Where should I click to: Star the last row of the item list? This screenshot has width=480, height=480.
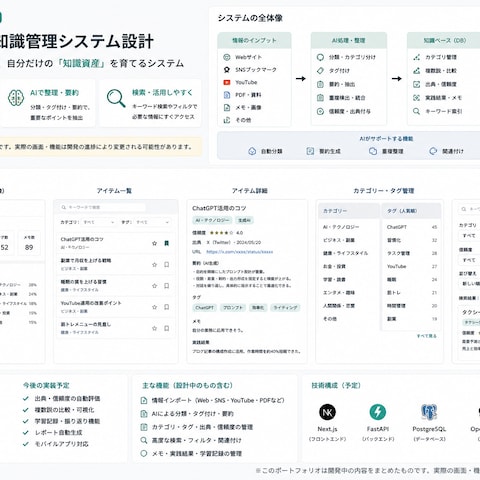(154, 328)
